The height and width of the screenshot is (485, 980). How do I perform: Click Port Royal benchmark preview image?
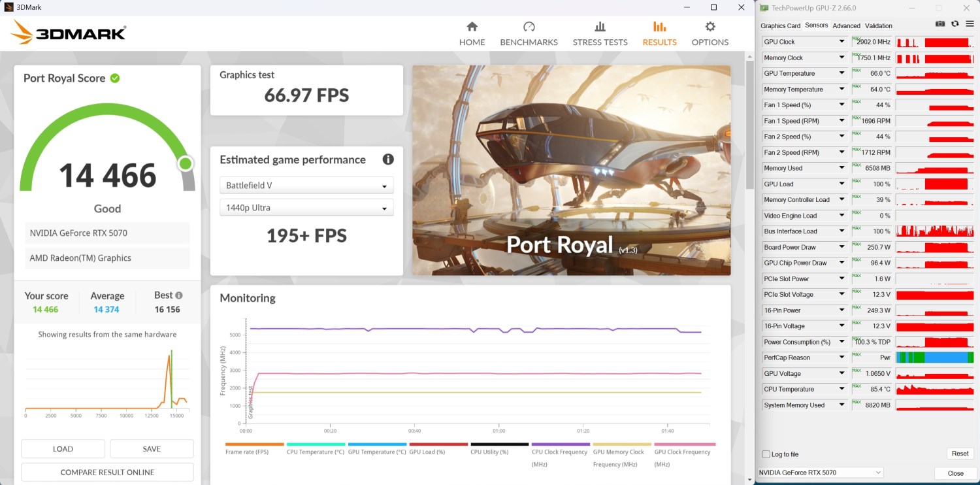pos(571,170)
